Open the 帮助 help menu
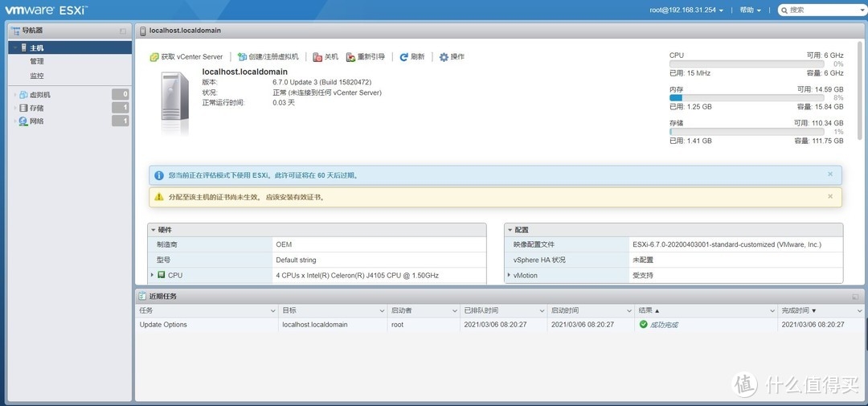Viewport: 868px width, 406px height. click(750, 10)
